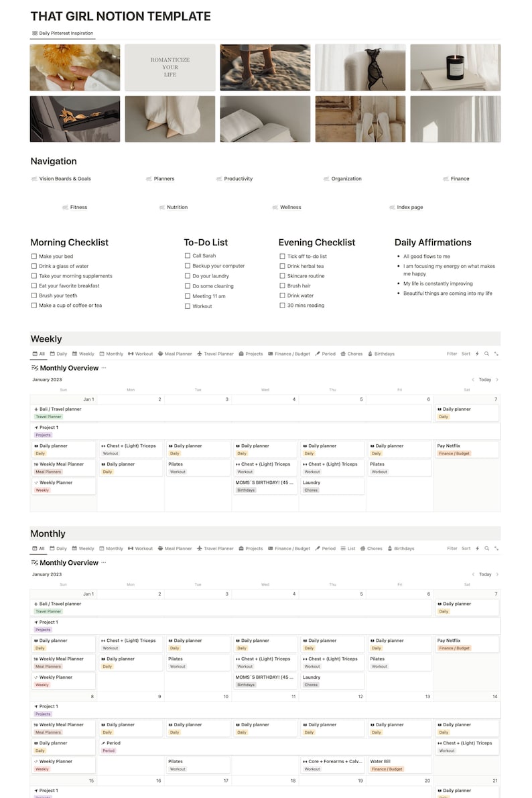Open Monthly database as full page icon
This screenshot has height=798, width=532.
(x=496, y=549)
